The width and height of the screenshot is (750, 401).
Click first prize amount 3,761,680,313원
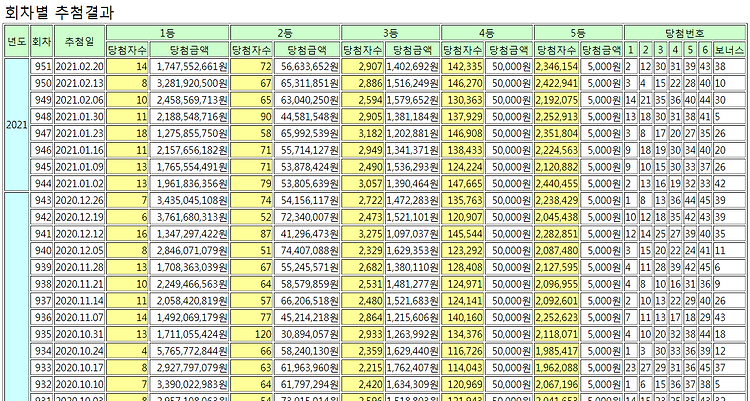189,217
